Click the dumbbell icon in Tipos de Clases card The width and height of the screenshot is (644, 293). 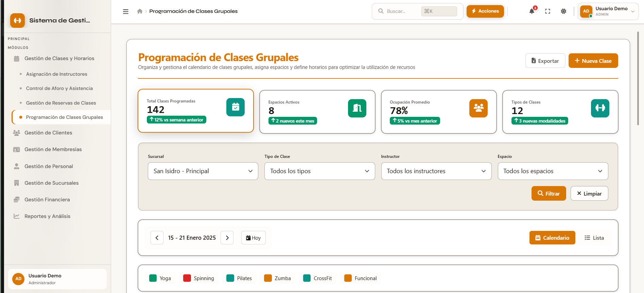[600, 108]
